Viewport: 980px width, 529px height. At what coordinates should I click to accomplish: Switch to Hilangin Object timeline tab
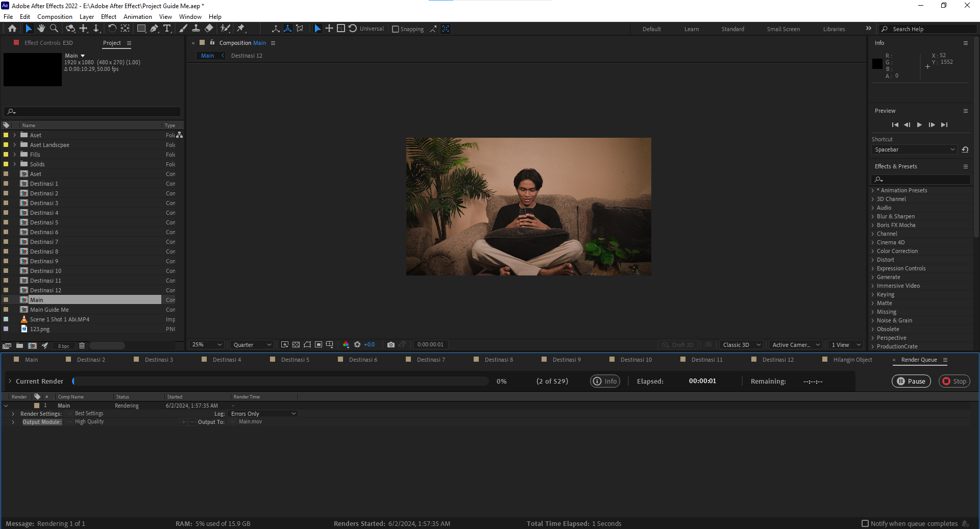click(852, 360)
